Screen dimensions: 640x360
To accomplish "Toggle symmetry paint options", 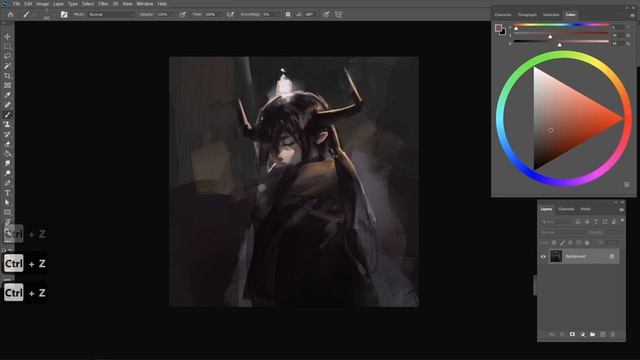I will pos(338,14).
